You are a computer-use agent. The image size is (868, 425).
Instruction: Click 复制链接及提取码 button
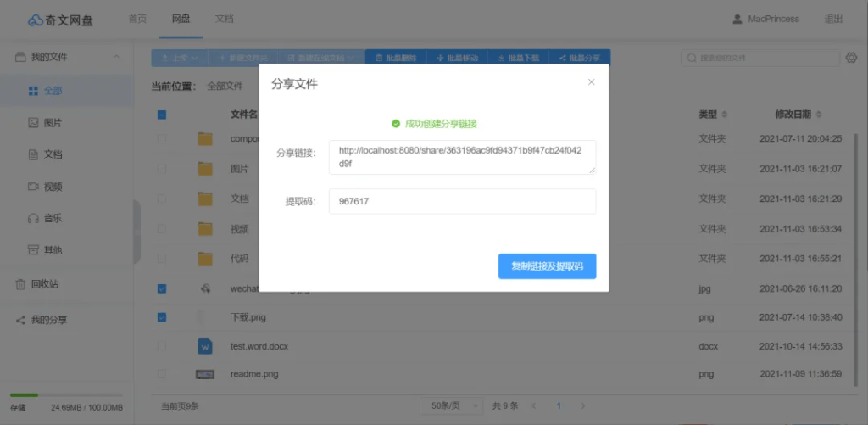[547, 266]
